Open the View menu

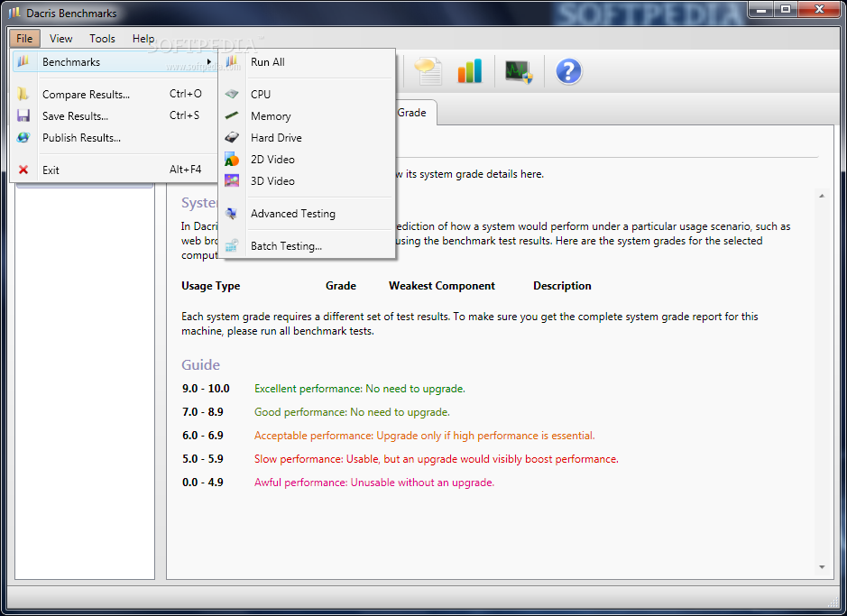pyautogui.click(x=60, y=39)
